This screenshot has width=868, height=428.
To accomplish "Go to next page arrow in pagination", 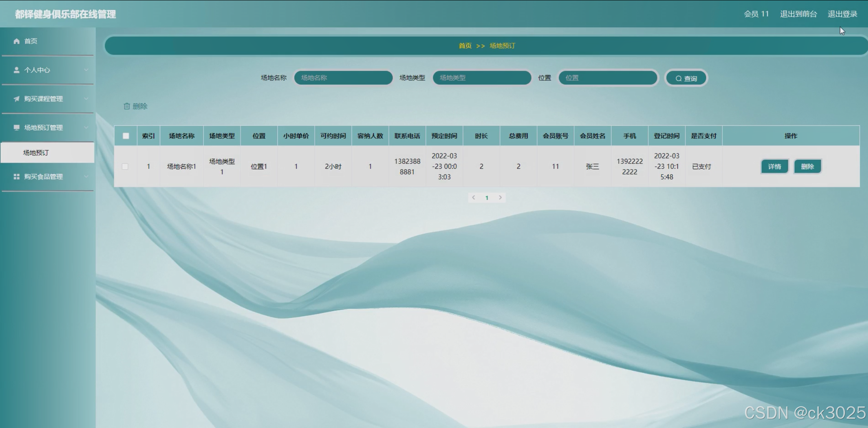I will coord(500,198).
